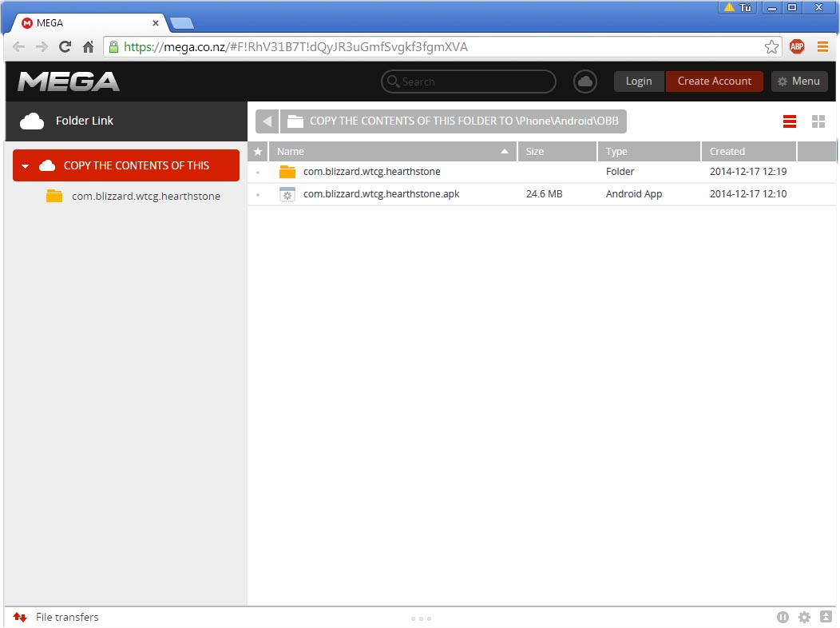
Task: Bookmark this page with the star
Action: click(771, 46)
